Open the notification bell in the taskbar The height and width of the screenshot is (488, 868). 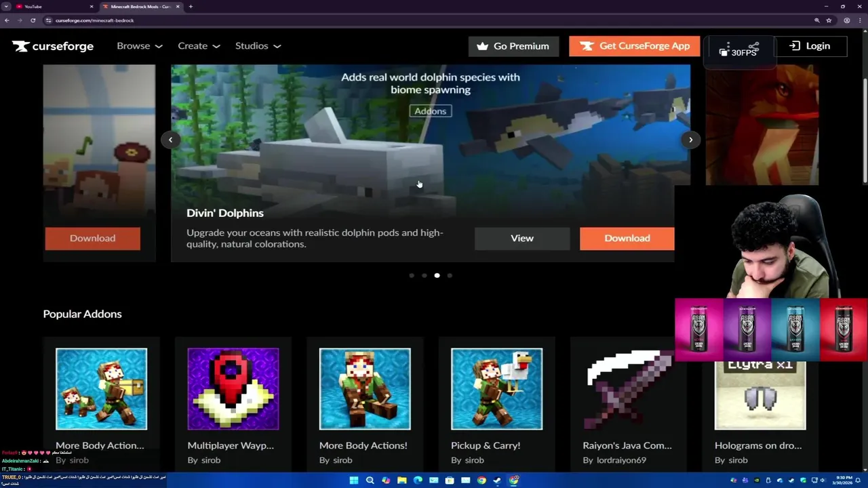tap(859, 481)
